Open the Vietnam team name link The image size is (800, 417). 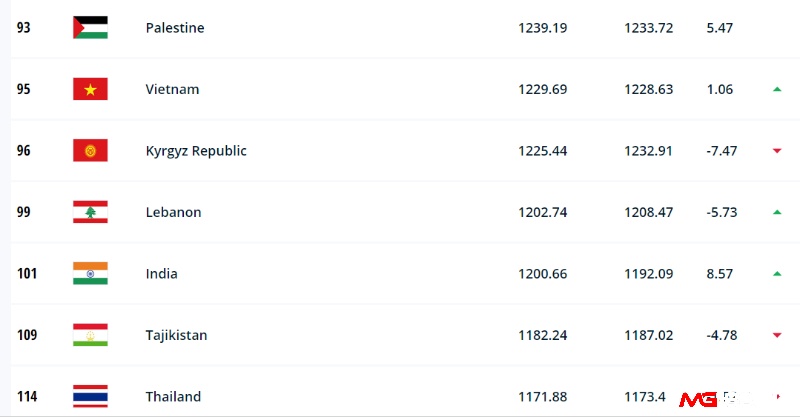(x=172, y=89)
